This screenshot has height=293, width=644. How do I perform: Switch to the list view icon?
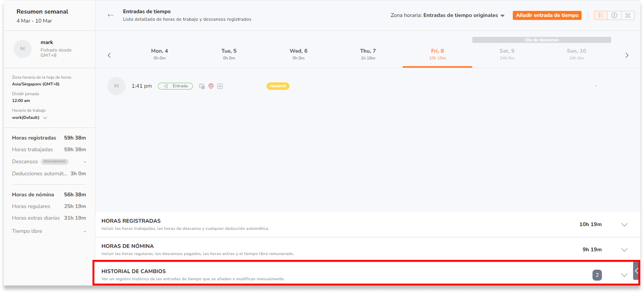[x=601, y=15]
